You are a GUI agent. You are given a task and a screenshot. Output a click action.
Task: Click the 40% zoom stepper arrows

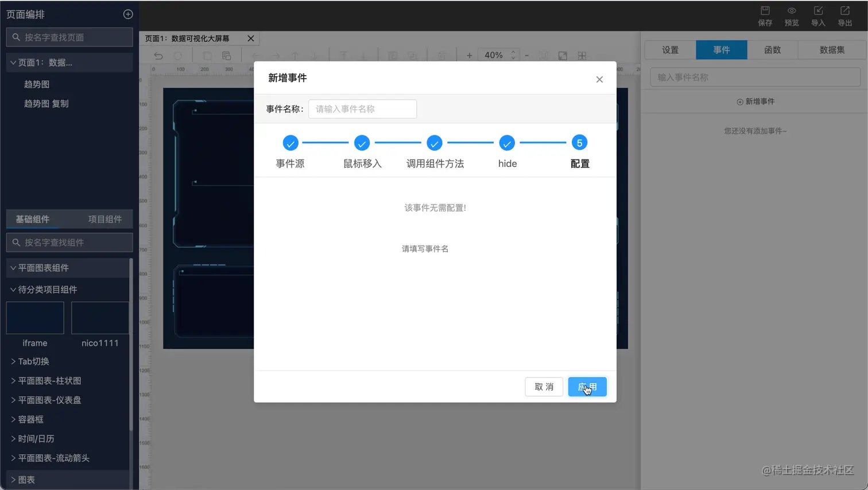(x=513, y=55)
